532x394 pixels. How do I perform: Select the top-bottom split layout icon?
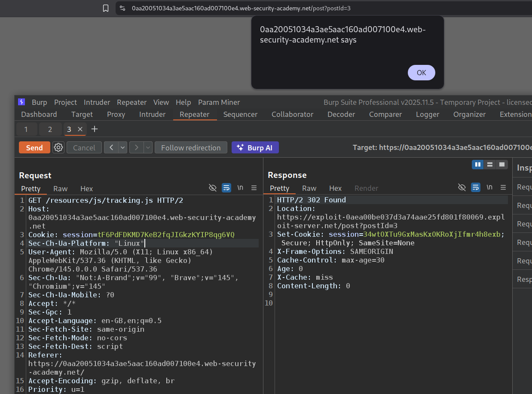(489, 165)
